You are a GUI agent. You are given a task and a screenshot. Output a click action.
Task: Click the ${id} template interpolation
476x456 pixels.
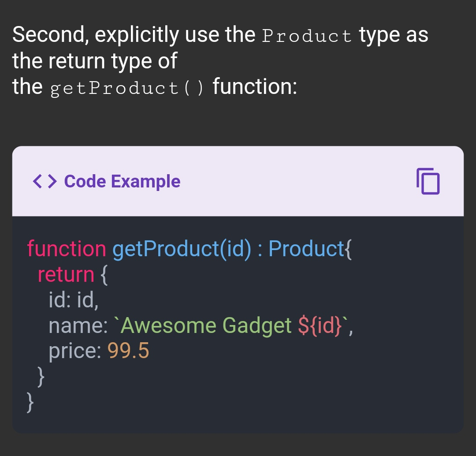coord(320,326)
